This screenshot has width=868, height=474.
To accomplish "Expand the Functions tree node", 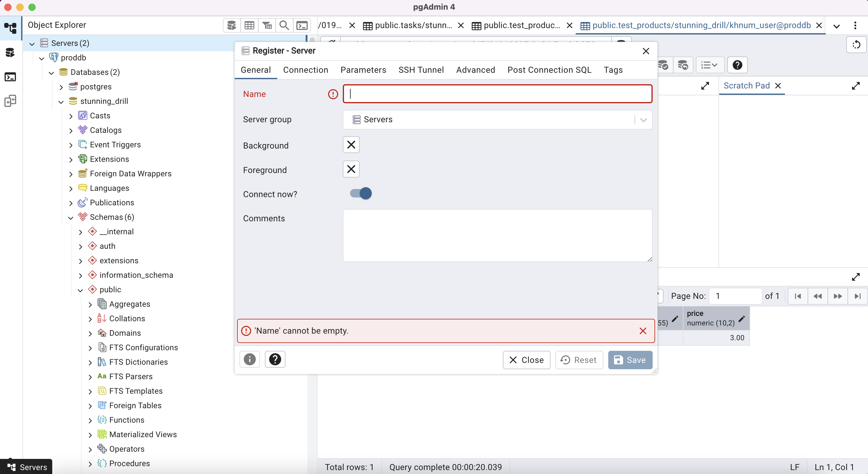I will point(90,421).
